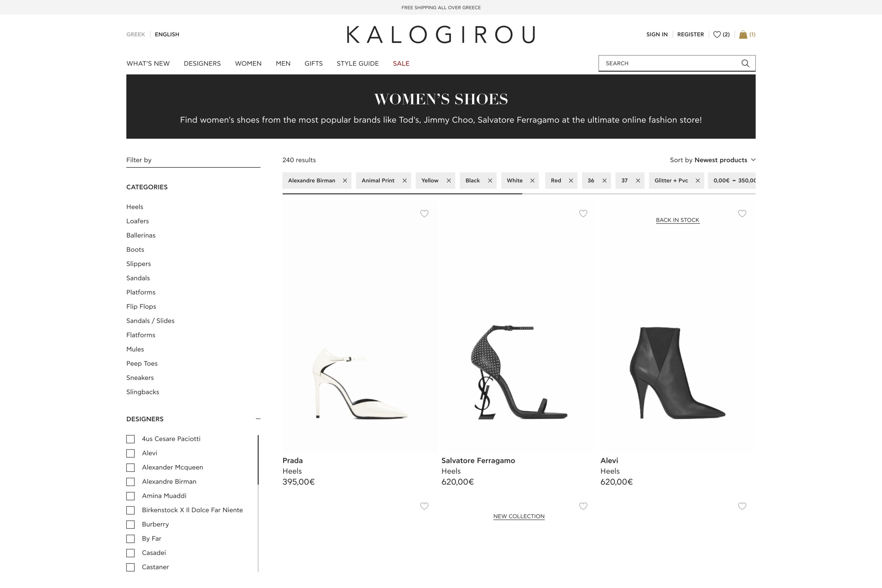Check the Alexandre Birman designer checkbox
This screenshot has height=588, width=882.
point(131,482)
